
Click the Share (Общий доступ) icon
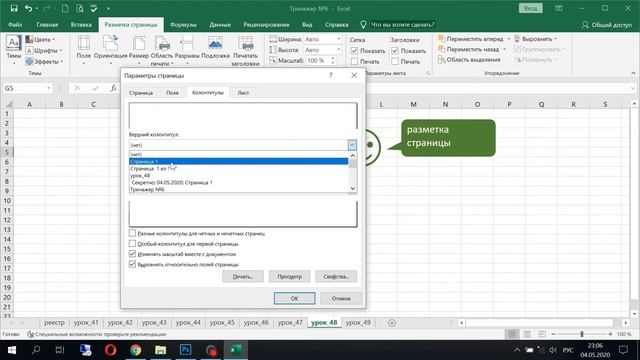606,25
